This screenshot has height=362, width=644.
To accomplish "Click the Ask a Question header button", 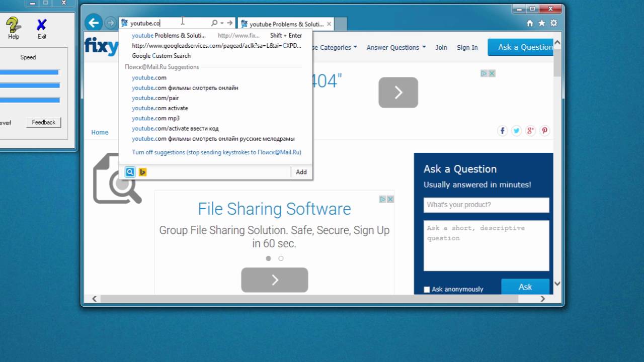I will 521,47.
